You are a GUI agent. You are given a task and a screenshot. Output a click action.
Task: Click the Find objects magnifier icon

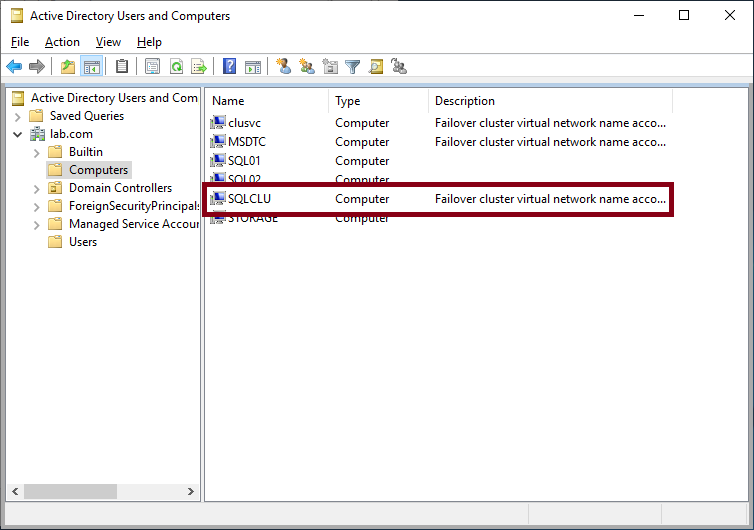point(376,66)
